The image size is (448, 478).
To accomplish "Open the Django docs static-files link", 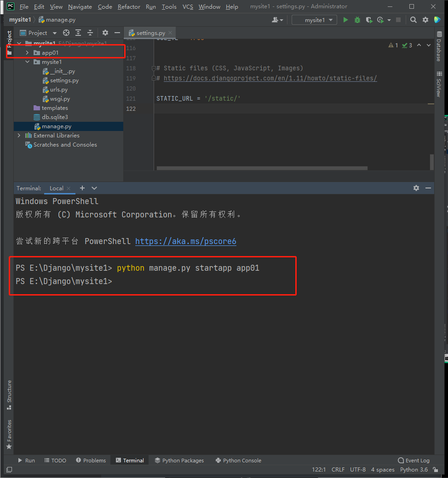I will [270, 78].
